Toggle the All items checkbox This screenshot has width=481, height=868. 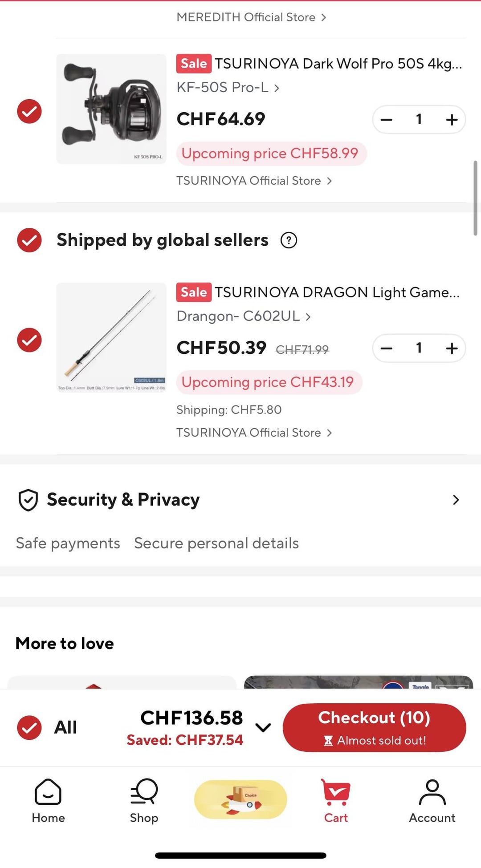(x=29, y=727)
